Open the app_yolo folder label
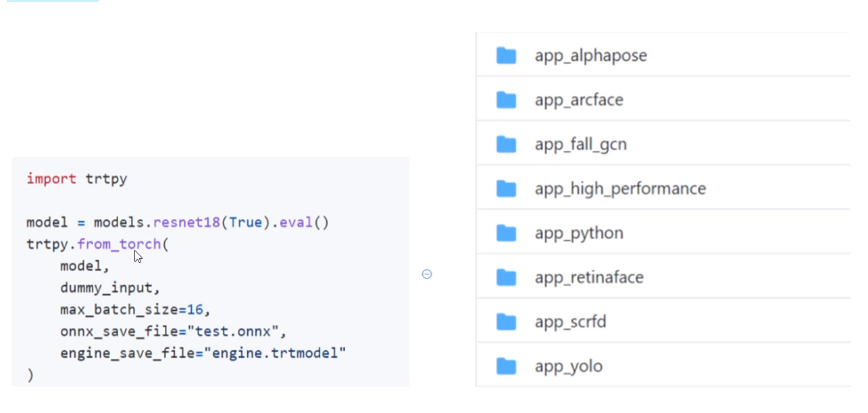This screenshot has height=413, width=868. [x=568, y=366]
